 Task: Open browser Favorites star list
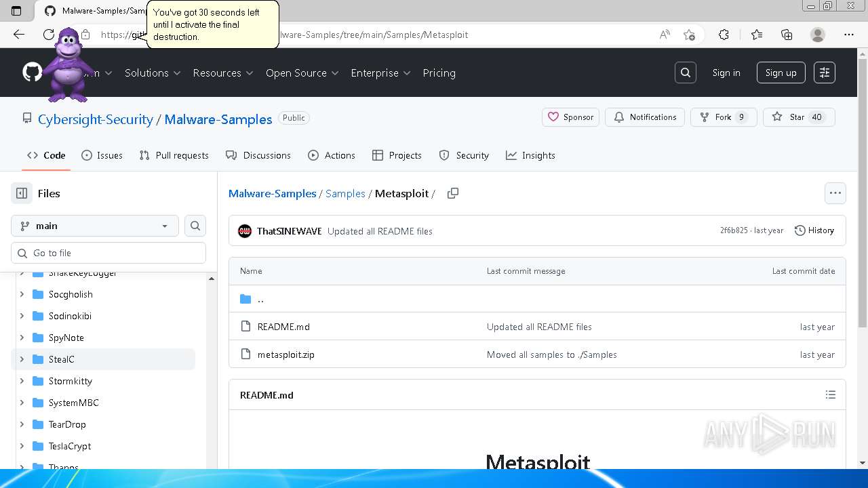(757, 35)
